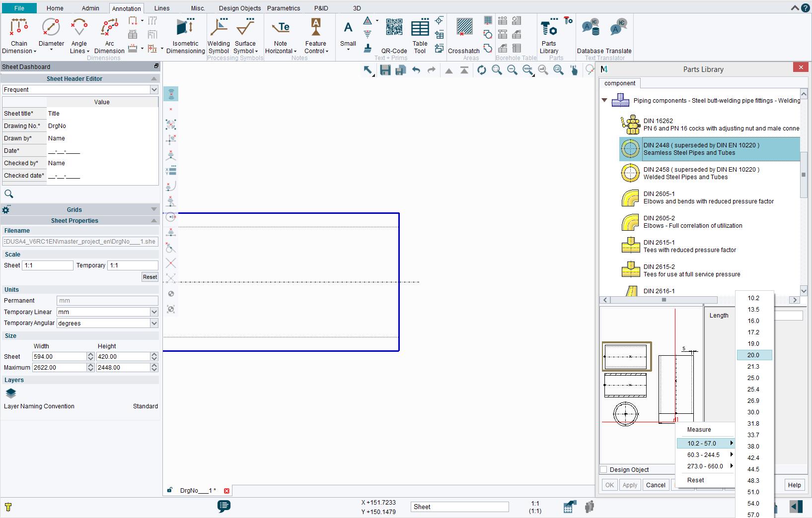Select the arrow pointer tool
Viewport: 812px width, 518px height.
pos(368,70)
